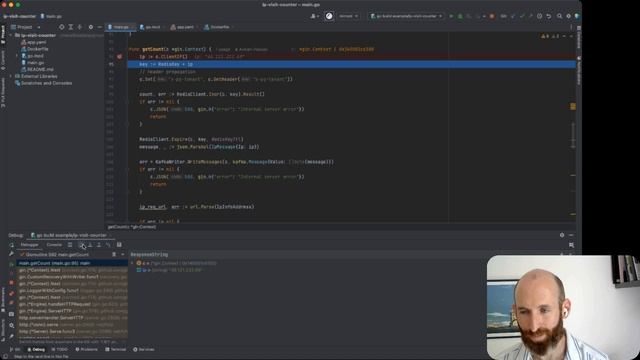Viewport: 640px width, 360px height.
Task: Open the TODO tool window
Action: [x=60, y=349]
